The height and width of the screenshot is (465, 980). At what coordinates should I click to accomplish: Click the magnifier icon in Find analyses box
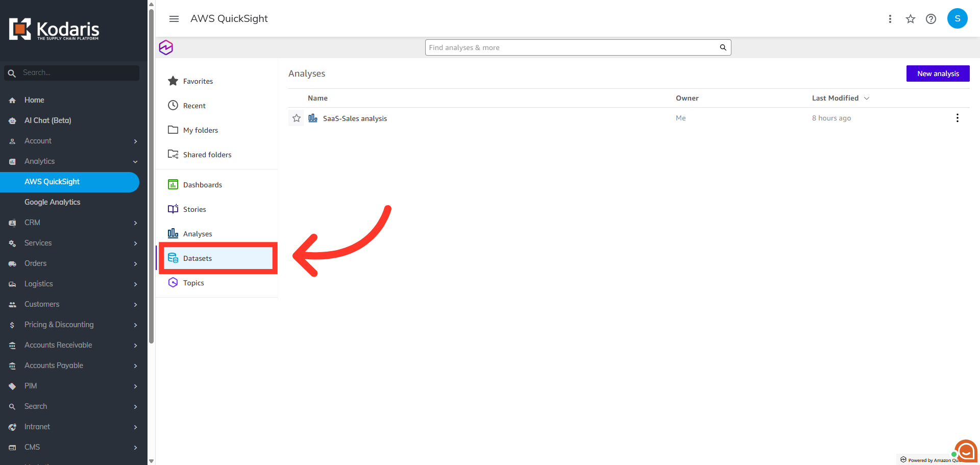pyautogui.click(x=723, y=47)
